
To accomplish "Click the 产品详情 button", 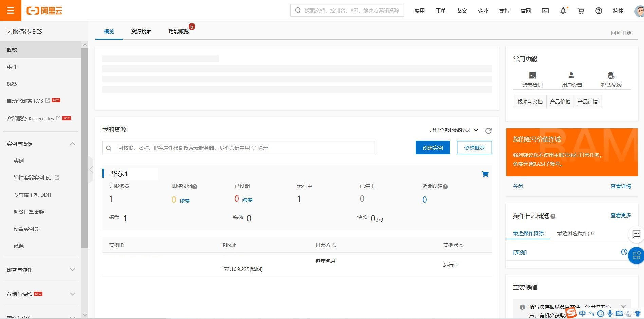I will 588,101.
